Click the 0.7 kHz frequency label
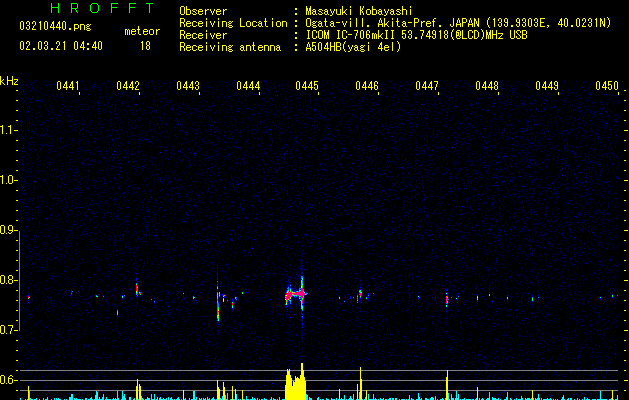The image size is (629, 400). [9, 330]
